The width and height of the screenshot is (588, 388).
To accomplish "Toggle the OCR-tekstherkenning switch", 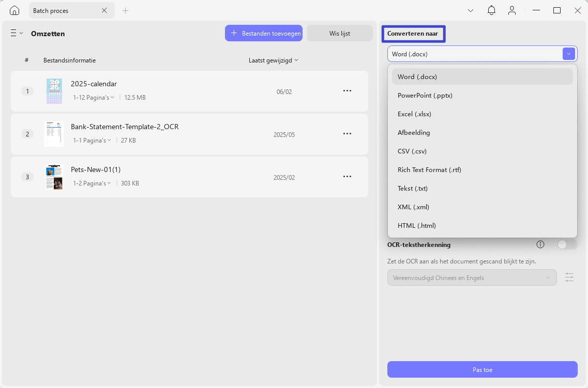I will [x=567, y=244].
